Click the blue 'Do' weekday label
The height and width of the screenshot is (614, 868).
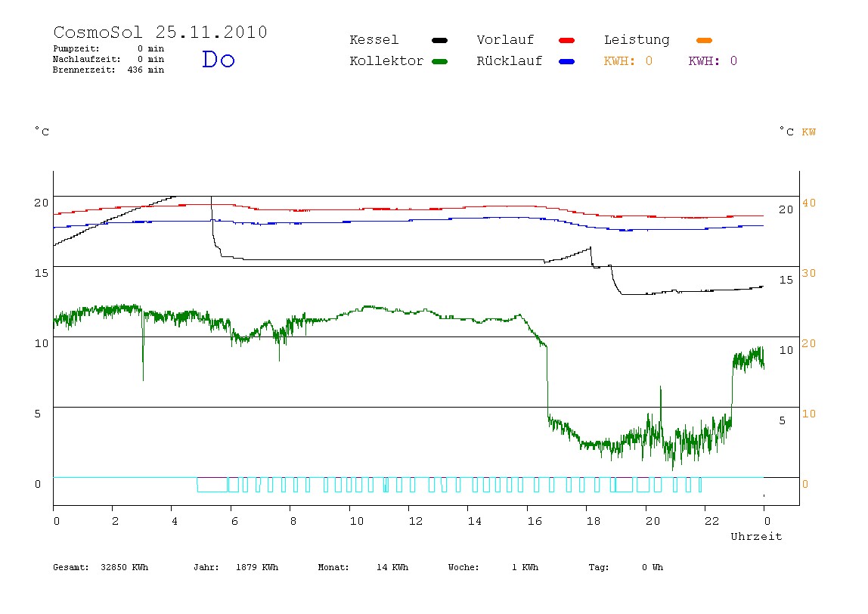point(218,59)
